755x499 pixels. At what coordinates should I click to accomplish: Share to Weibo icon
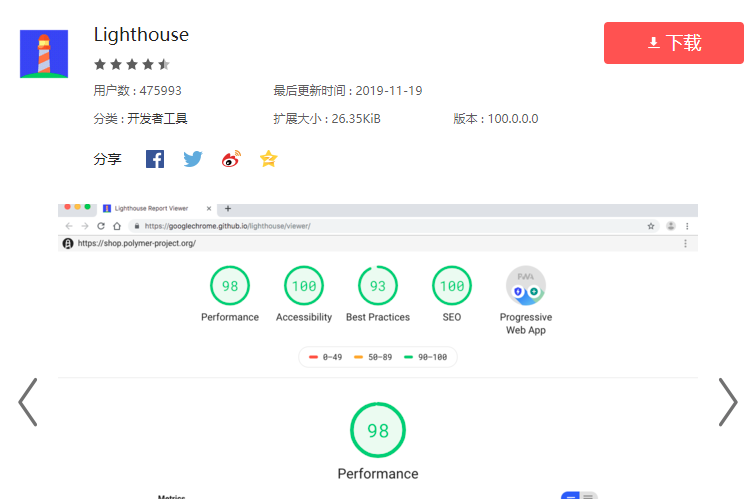pos(231,159)
